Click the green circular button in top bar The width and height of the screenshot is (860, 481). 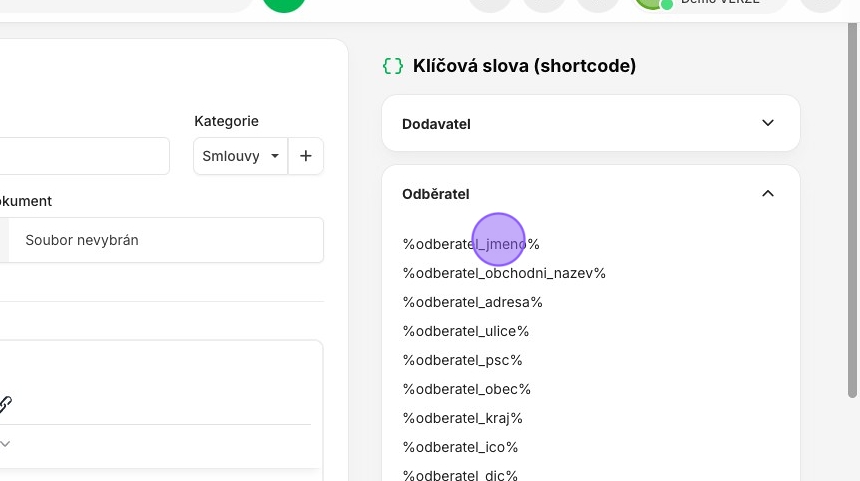click(284, 3)
